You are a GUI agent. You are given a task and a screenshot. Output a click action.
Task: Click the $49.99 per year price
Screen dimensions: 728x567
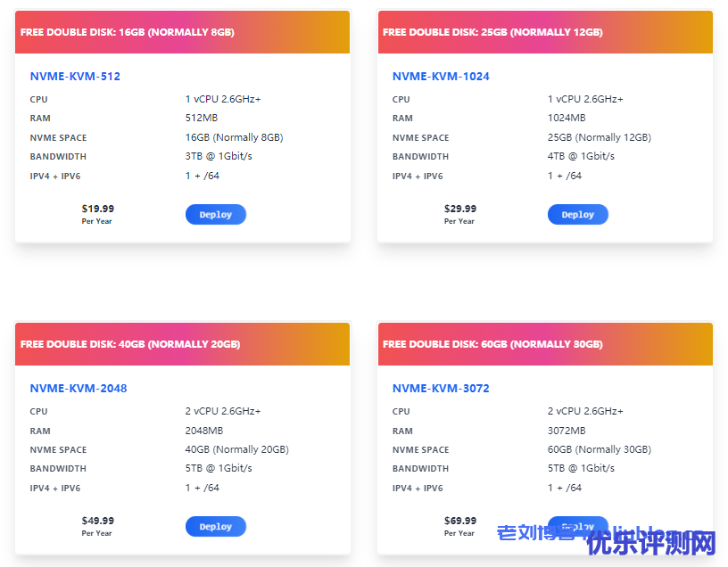pyautogui.click(x=97, y=522)
